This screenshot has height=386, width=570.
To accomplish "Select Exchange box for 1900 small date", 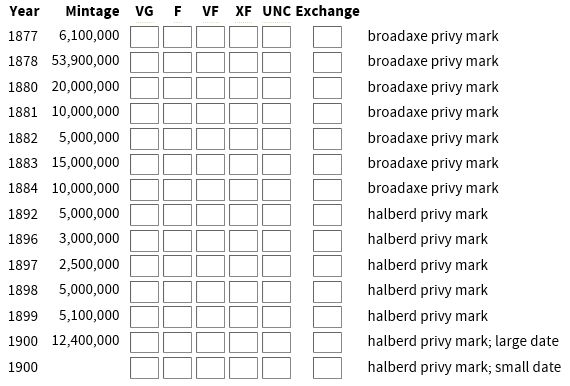I will (327, 367).
